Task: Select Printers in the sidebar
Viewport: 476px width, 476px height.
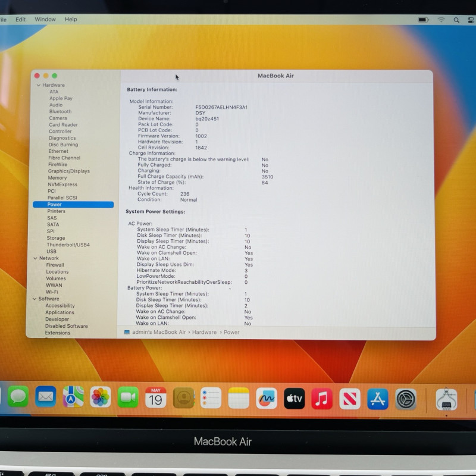Action: (56, 211)
